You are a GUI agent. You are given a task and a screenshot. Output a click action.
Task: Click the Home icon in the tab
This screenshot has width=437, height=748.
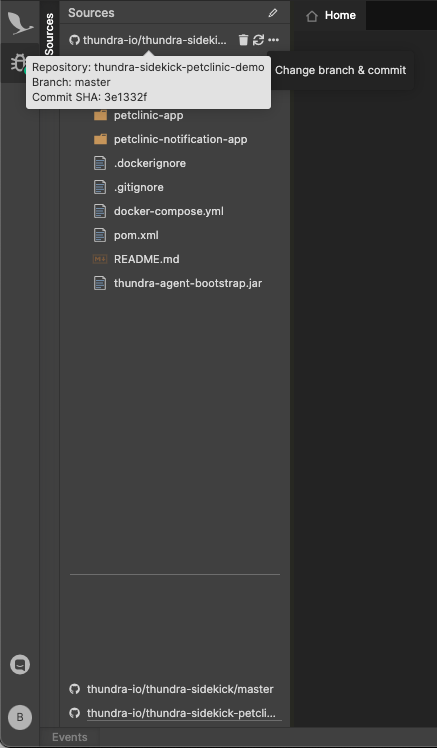click(x=312, y=16)
